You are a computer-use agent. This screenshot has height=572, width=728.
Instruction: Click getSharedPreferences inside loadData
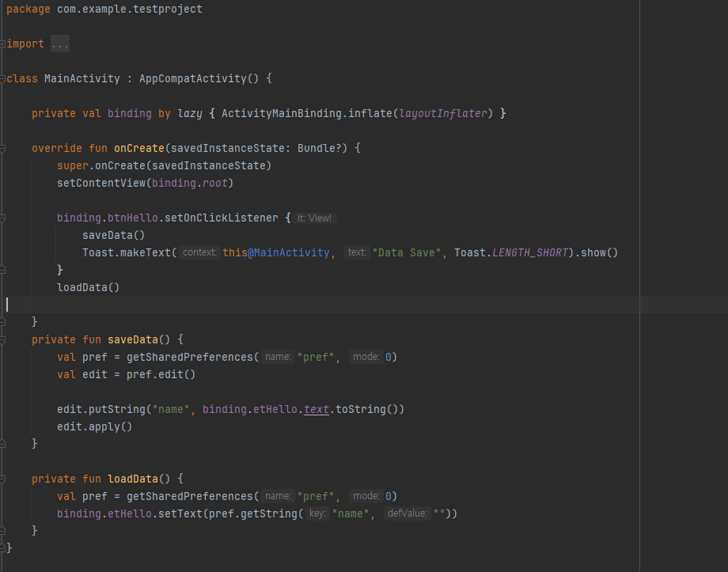click(190, 496)
